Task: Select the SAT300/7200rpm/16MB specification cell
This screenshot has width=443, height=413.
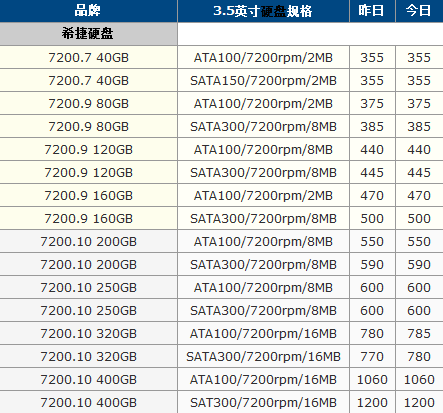Action: tap(263, 402)
